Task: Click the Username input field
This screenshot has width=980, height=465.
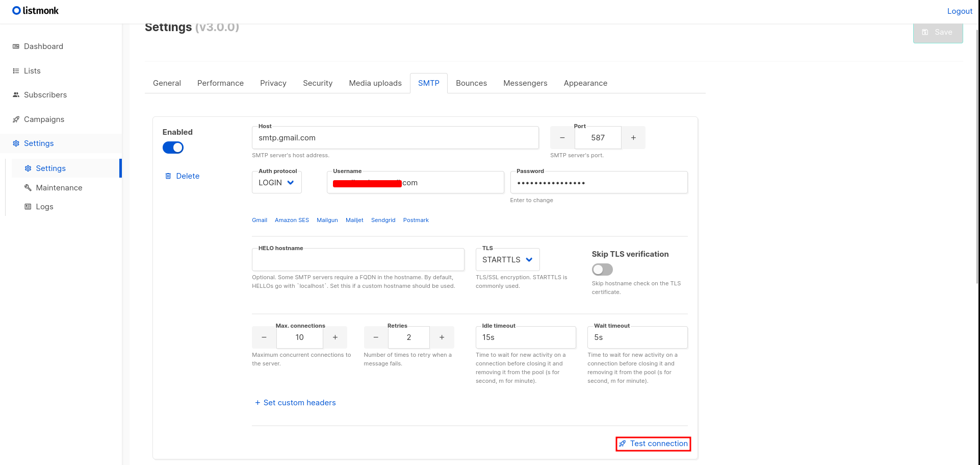Action: tap(415, 183)
